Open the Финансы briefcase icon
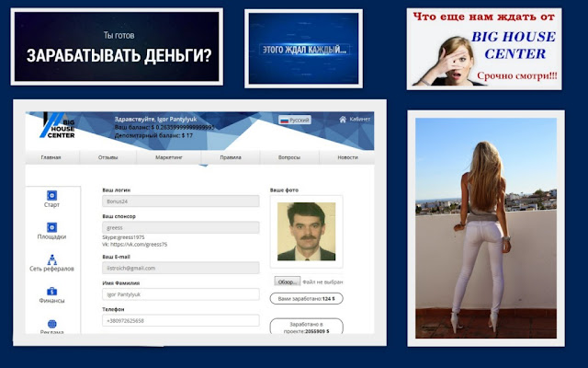 (51, 292)
